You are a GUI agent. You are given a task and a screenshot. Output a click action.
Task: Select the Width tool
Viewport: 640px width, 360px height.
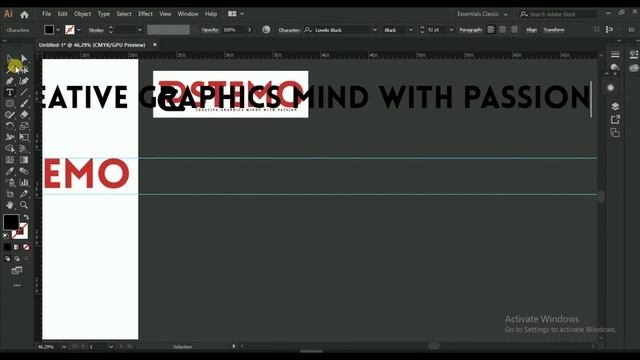point(10,137)
